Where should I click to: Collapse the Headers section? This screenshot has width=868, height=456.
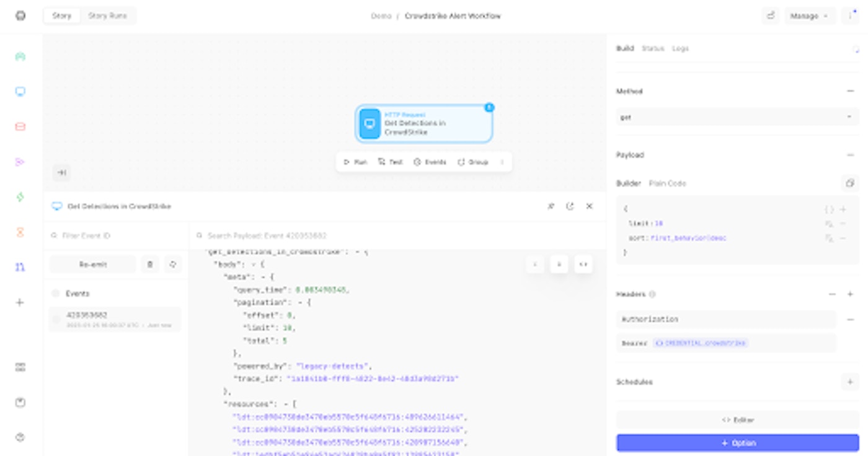pyautogui.click(x=833, y=294)
